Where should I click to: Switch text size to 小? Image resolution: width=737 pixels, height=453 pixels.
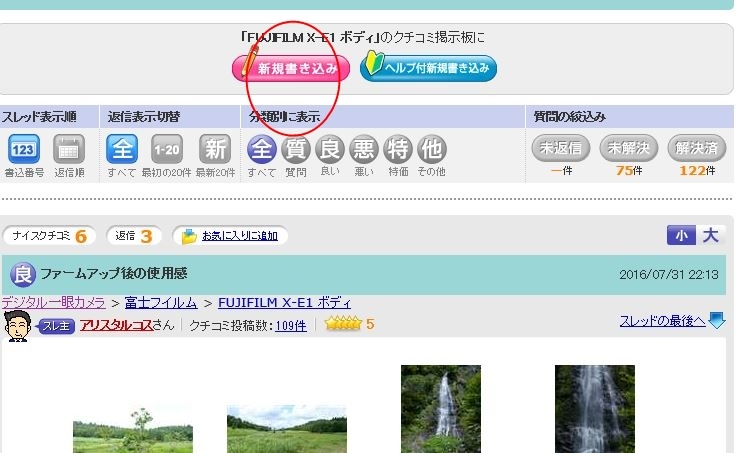(681, 235)
